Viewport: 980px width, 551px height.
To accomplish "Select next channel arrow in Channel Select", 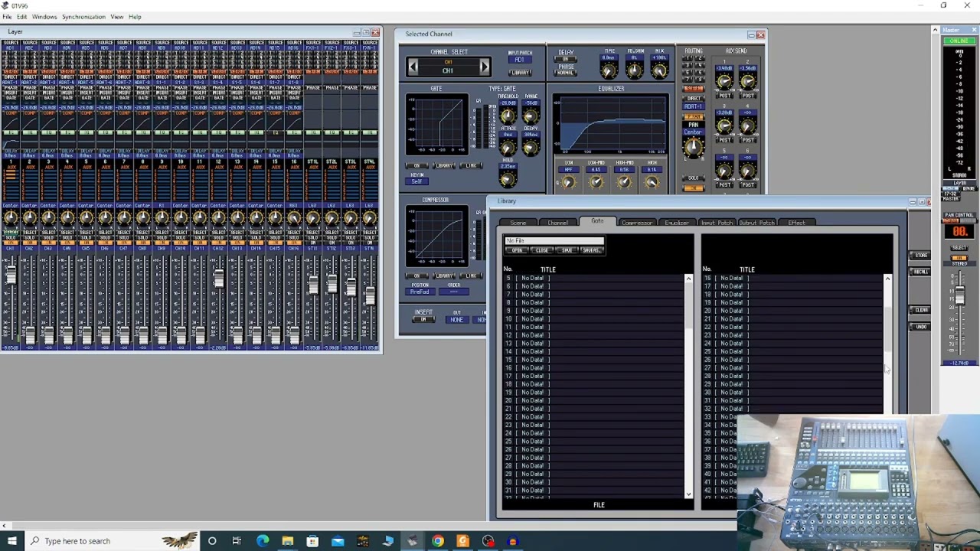I will click(x=484, y=67).
